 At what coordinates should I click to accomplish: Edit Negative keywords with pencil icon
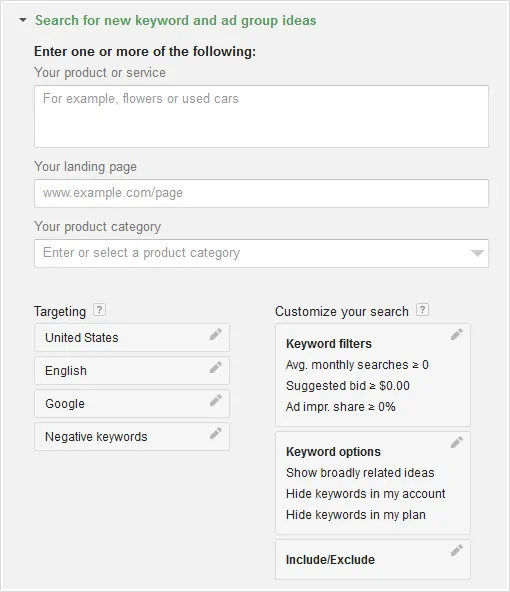pos(216,433)
